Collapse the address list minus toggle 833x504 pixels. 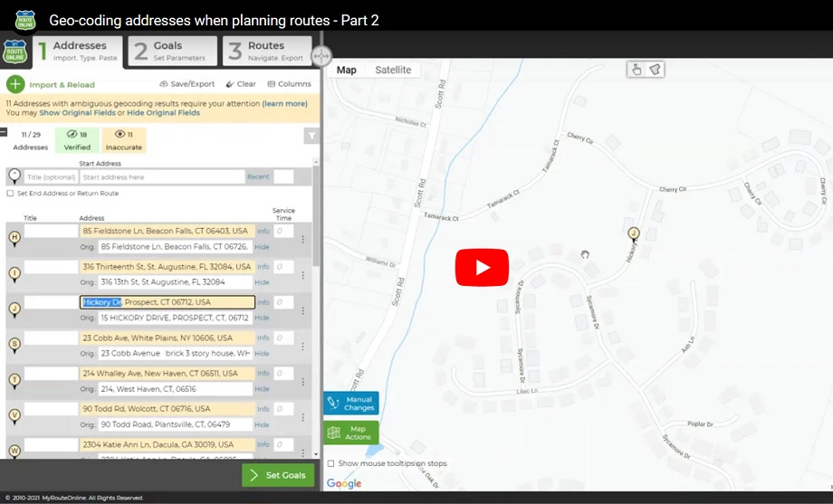[x=4, y=132]
